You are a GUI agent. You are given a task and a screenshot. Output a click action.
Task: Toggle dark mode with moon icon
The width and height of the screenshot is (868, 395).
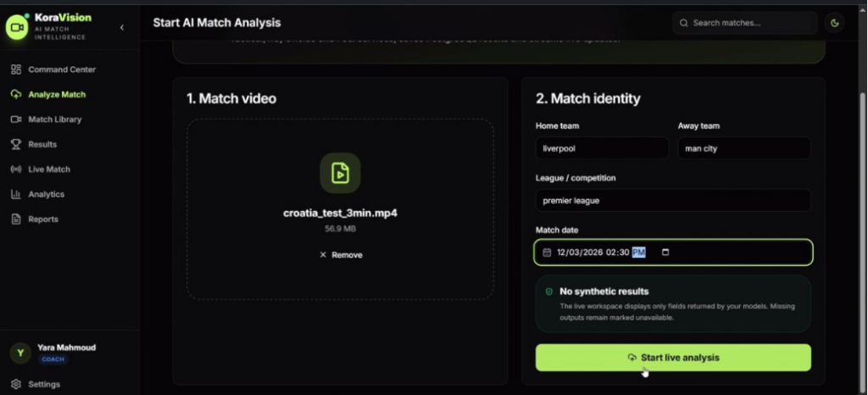[x=834, y=23]
